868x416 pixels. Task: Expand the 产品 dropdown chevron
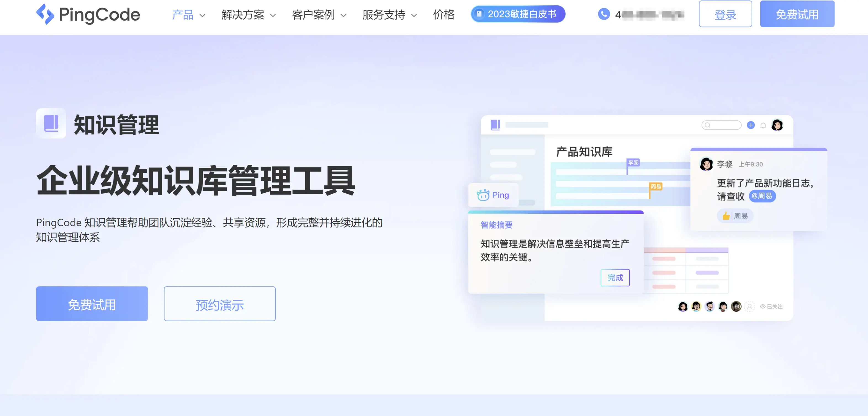pos(203,15)
